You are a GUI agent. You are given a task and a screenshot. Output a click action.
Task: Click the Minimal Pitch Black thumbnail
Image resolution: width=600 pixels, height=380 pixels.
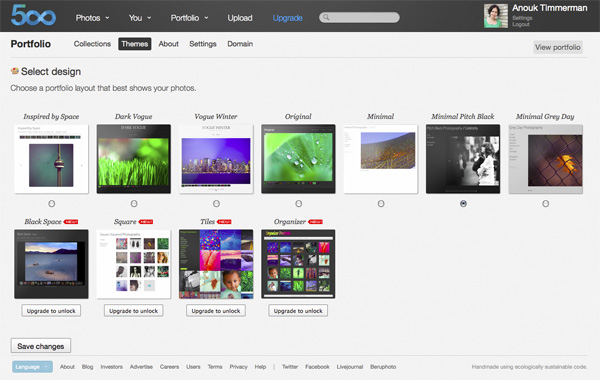(463, 159)
